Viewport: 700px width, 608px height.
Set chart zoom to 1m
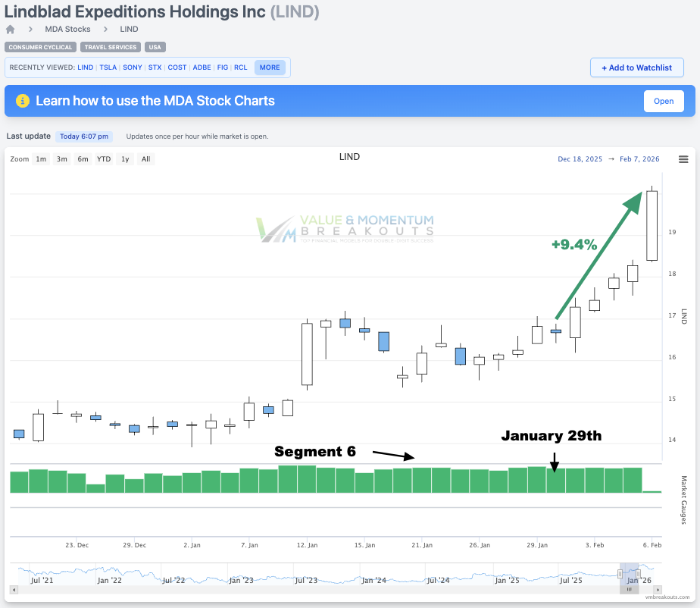tap(41, 159)
